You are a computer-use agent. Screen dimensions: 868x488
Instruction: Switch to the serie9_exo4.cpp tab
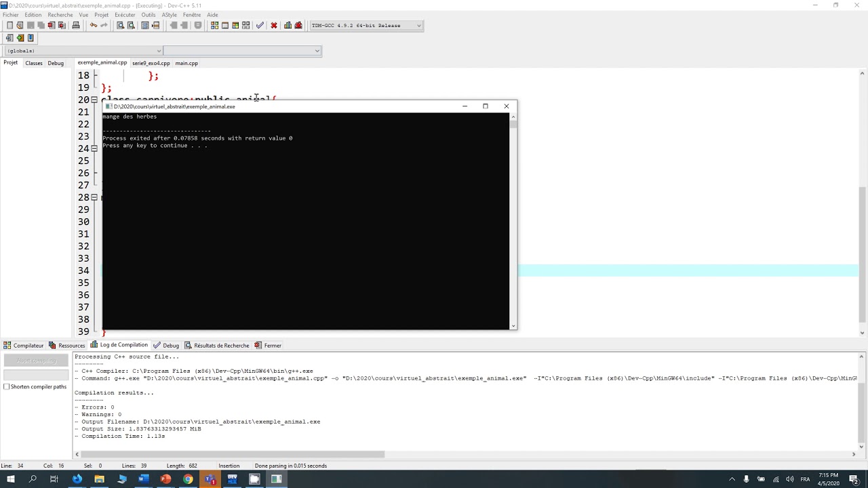(151, 63)
